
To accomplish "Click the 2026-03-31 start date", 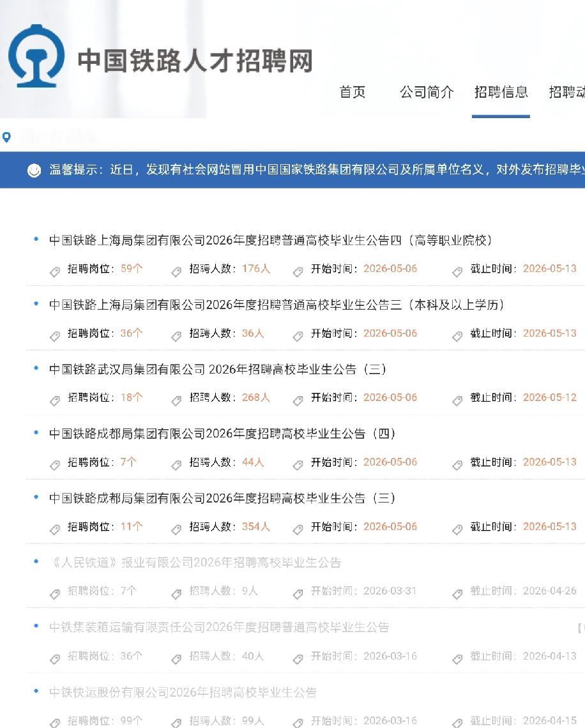I will (390, 591).
